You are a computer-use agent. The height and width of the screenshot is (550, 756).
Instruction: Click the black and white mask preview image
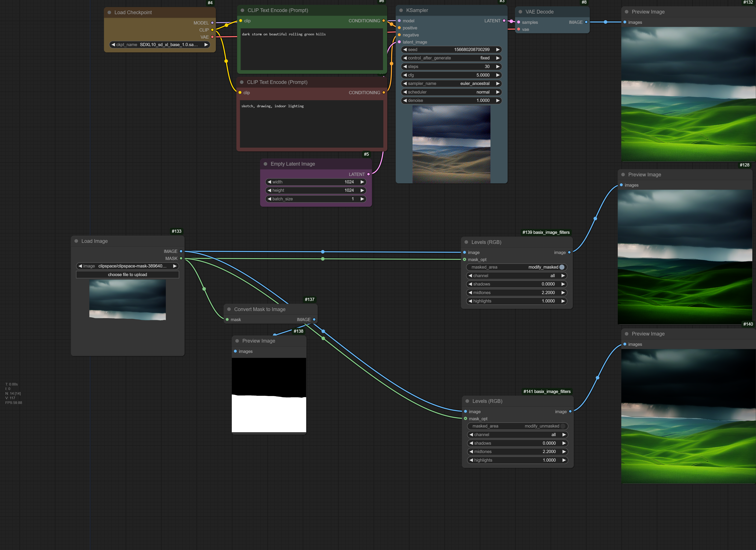click(269, 395)
